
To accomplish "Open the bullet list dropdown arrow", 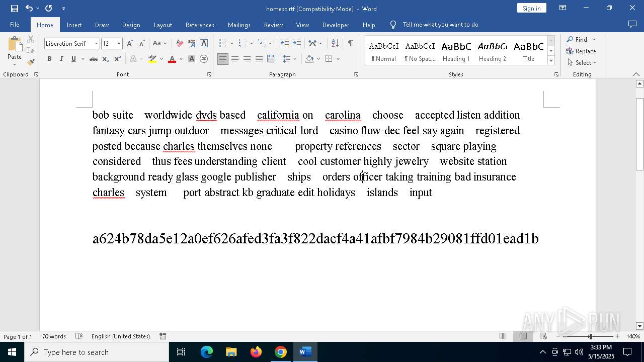I will [231, 44].
